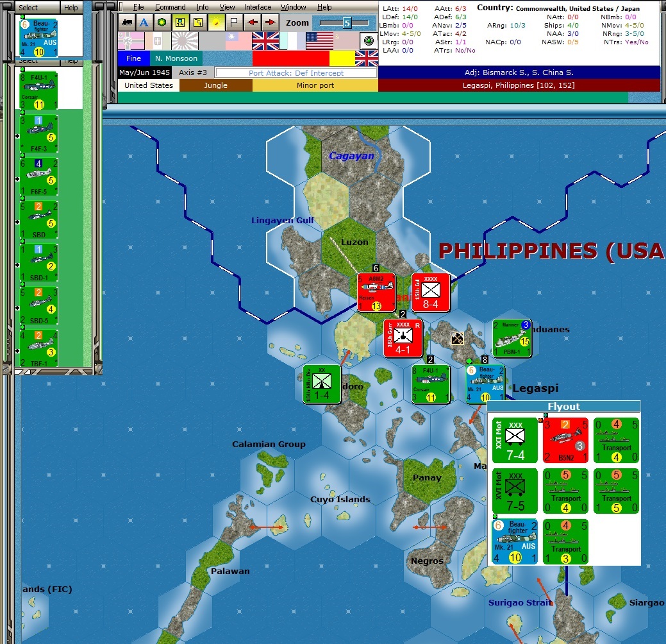The height and width of the screenshot is (644, 666).
Task: Click the white flag toolbar icon
Action: pyautogui.click(x=233, y=22)
